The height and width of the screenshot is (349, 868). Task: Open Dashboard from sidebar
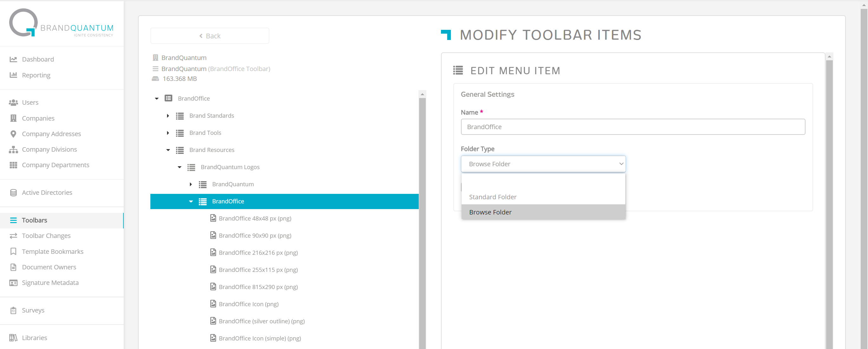pos(38,59)
